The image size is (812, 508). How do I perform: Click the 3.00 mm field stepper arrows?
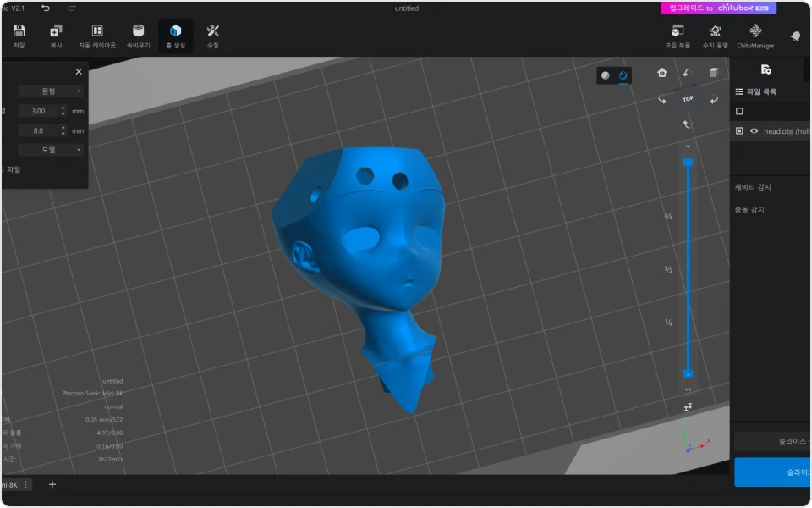coord(63,111)
